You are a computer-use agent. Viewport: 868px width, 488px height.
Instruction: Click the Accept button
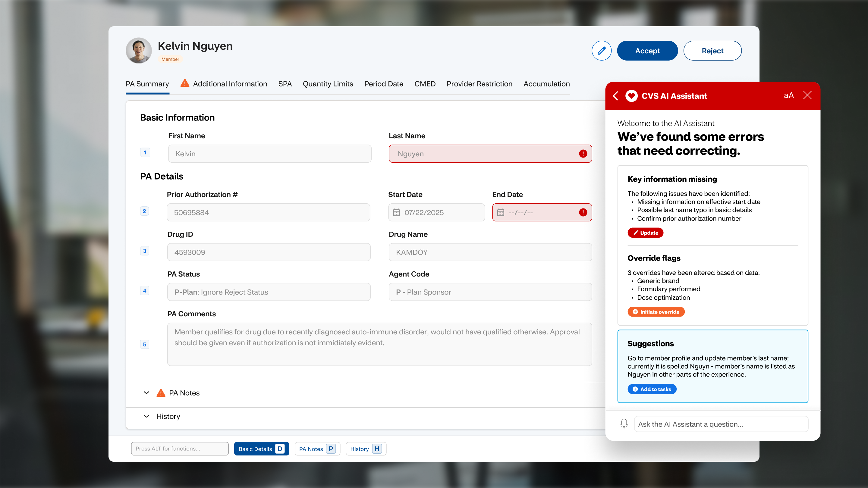point(647,51)
